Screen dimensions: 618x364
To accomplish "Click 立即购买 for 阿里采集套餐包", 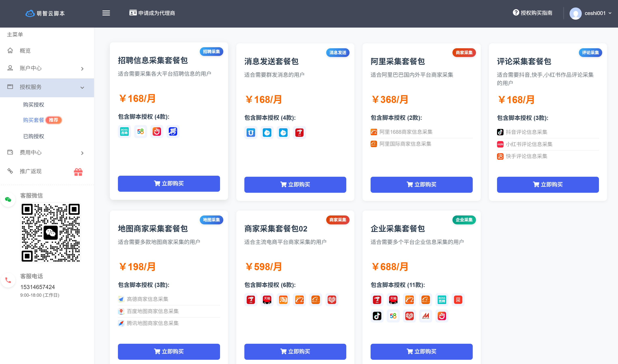I will click(x=421, y=184).
